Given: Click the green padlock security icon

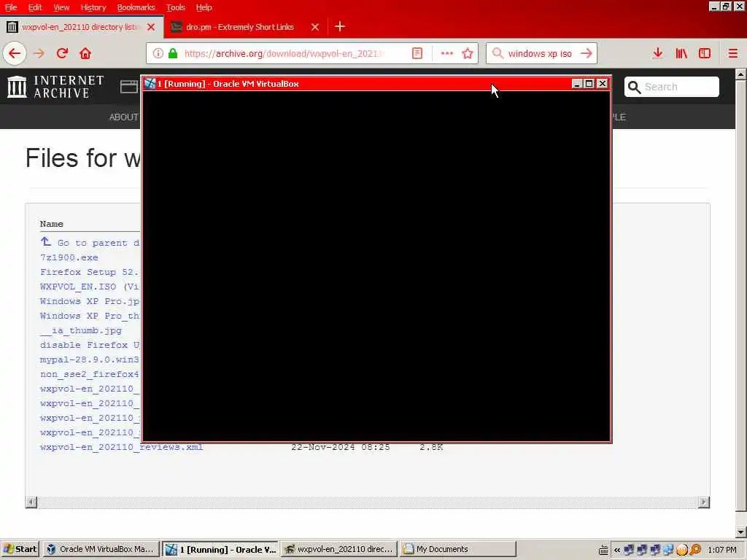Looking at the screenshot, I should (173, 53).
